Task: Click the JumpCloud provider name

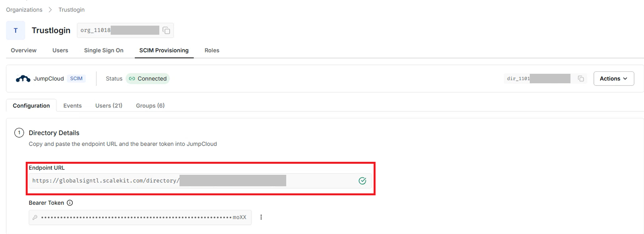Action: click(49, 79)
